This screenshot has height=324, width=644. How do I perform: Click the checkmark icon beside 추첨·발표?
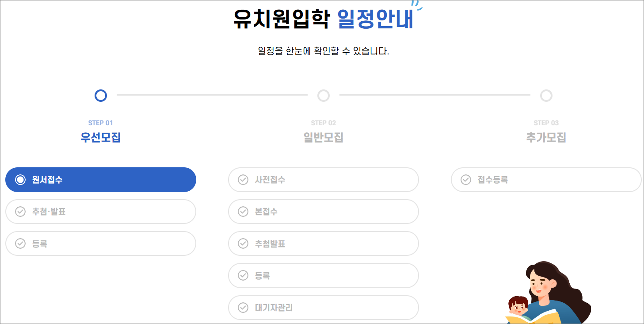tap(20, 212)
